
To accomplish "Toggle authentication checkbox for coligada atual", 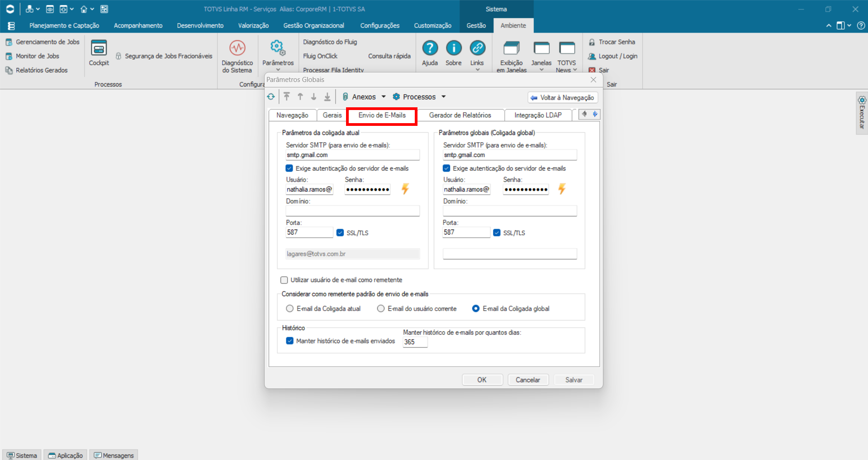I will click(x=289, y=168).
